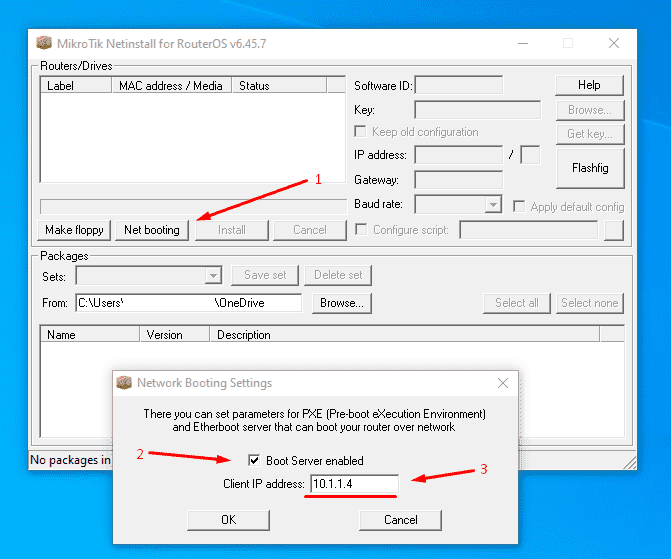Click the Network Booting Settings dialog icon
The width and height of the screenshot is (671, 559).
pos(125,383)
